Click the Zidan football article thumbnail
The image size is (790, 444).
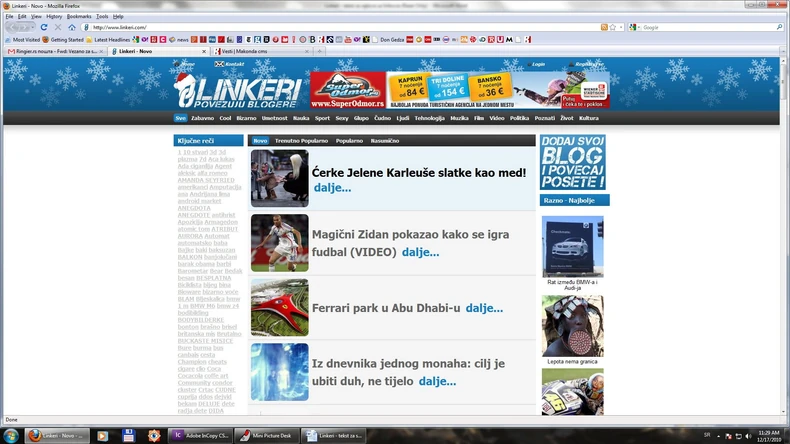[279, 243]
